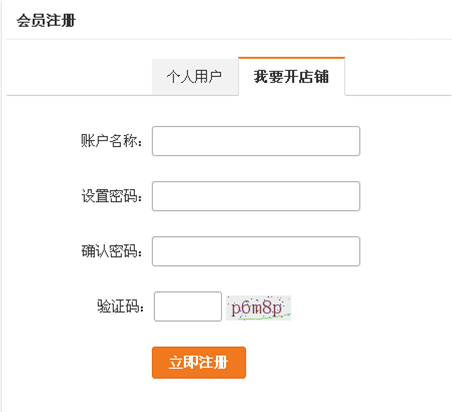Click the gray inactive personal user tab
This screenshot has height=412, width=452.
point(195,77)
